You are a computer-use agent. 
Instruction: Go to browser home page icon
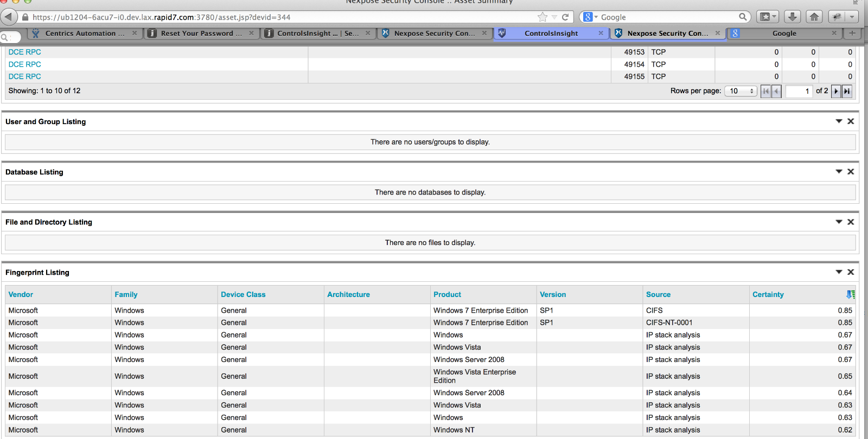(x=814, y=17)
